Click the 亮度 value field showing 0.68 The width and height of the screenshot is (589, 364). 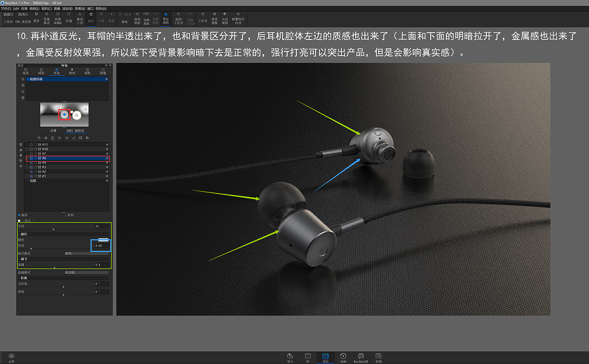tap(102, 246)
